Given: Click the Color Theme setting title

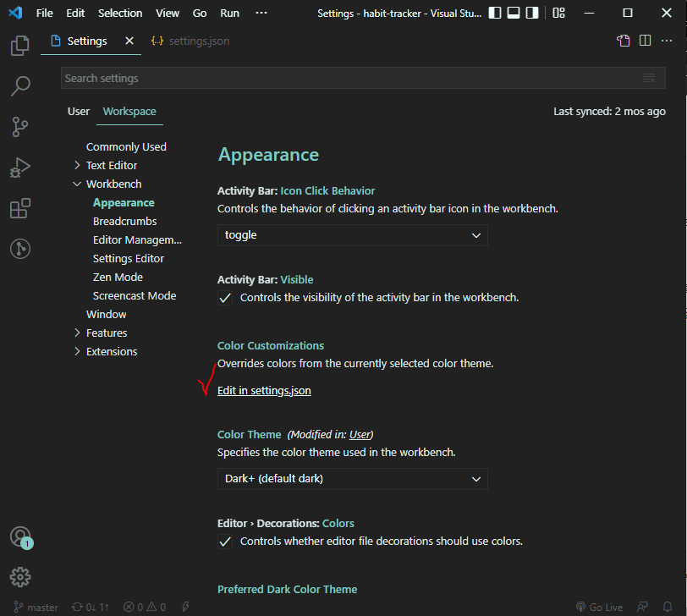Looking at the screenshot, I should pos(250,435).
